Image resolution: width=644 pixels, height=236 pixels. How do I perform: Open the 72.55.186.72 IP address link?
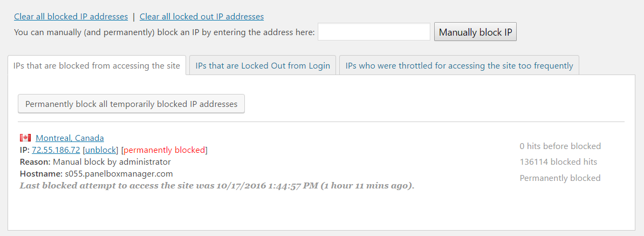[x=56, y=150]
